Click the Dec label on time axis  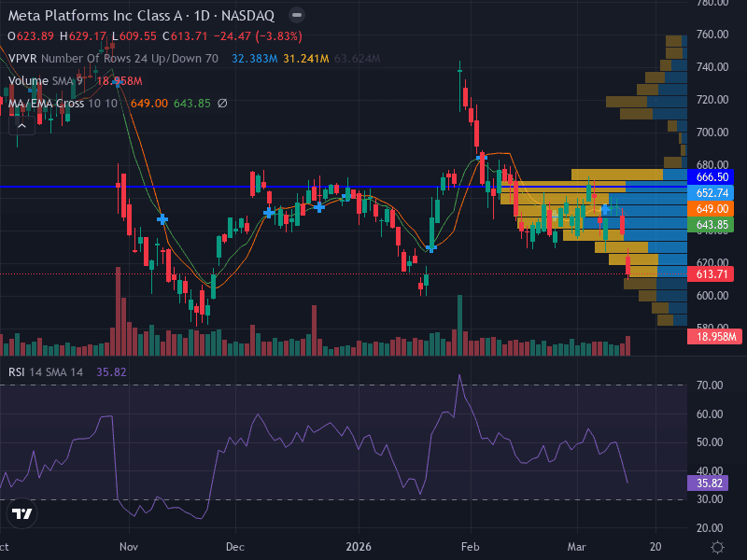[235, 547]
